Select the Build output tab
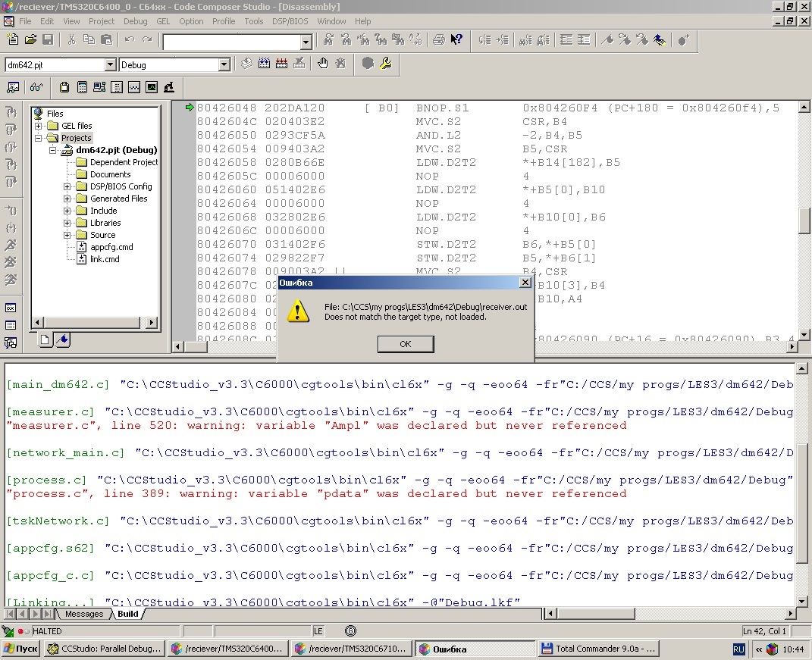 pos(128,614)
